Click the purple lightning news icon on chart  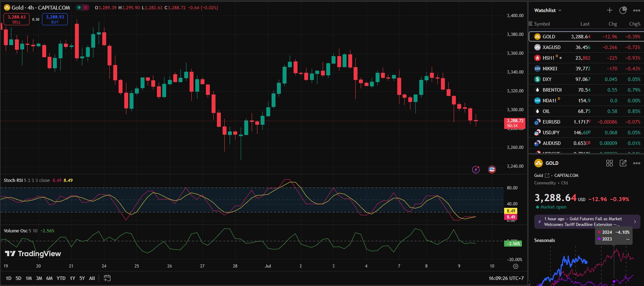coord(476,169)
